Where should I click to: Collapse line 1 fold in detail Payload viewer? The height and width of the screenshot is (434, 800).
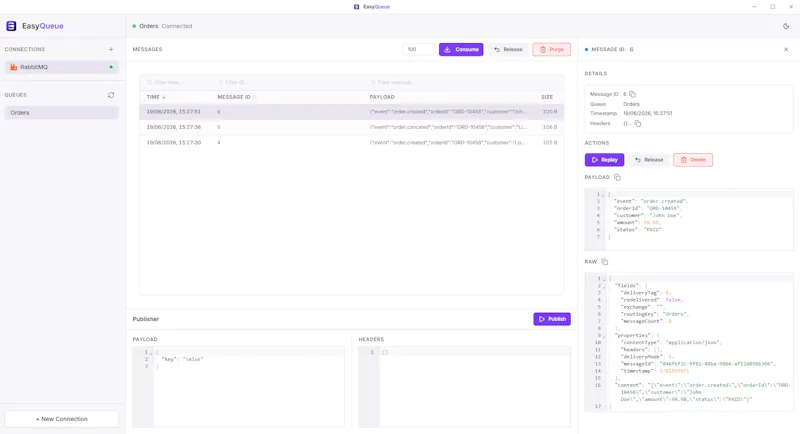click(603, 194)
